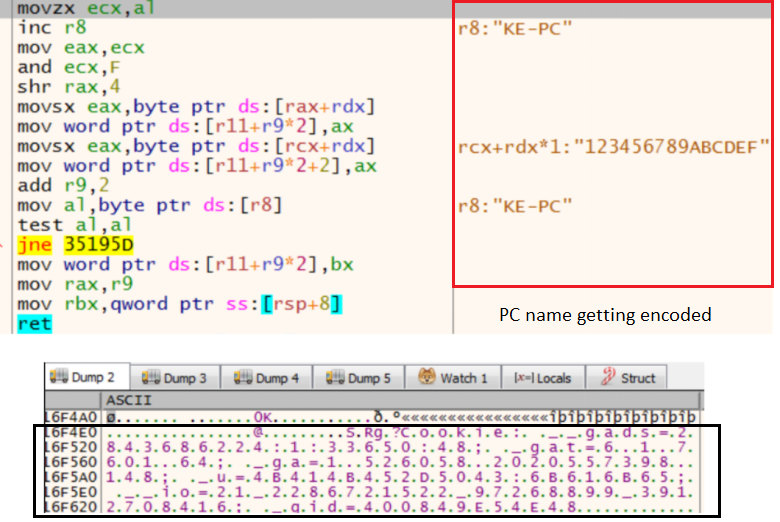The image size is (780, 522).
Task: Select 'mov word ptr ds:[r11+r9*2],bx' line
Action: (186, 264)
